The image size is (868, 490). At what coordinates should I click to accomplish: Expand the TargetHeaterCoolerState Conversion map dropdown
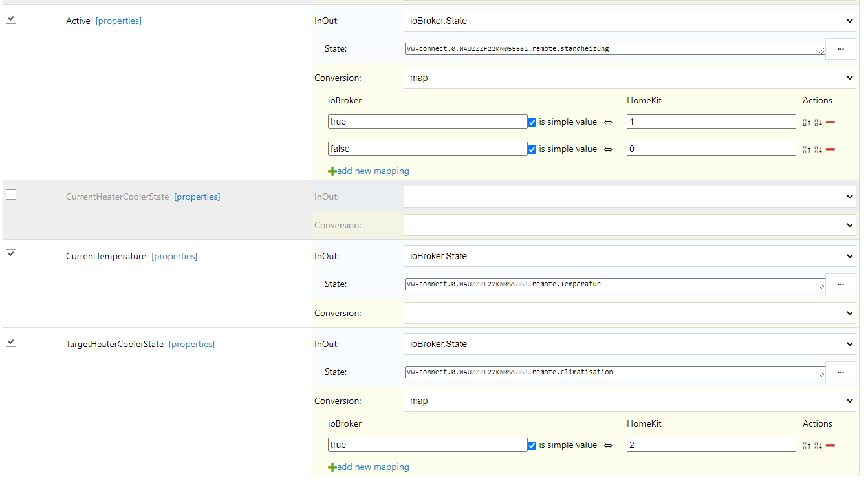[x=630, y=401]
